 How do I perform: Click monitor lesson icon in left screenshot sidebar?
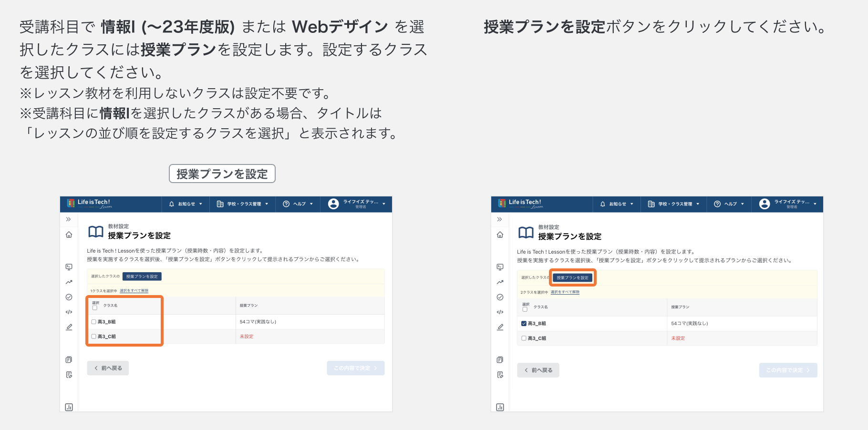(x=69, y=267)
